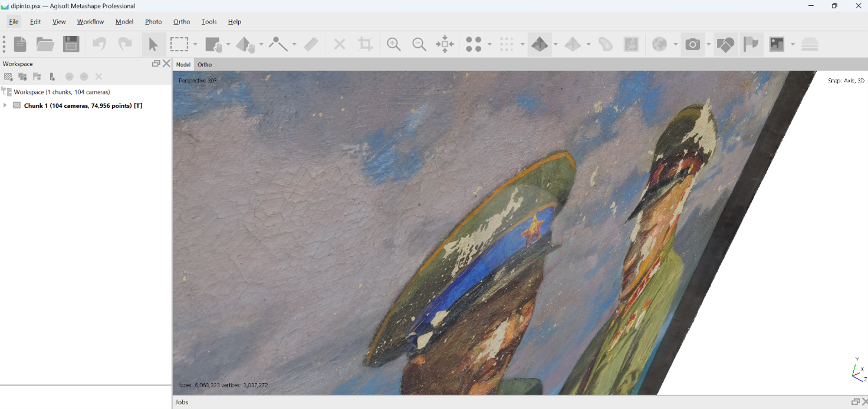The width and height of the screenshot is (868, 409).
Task: Add a marker from the Workspace toolbar
Action: coord(37,77)
